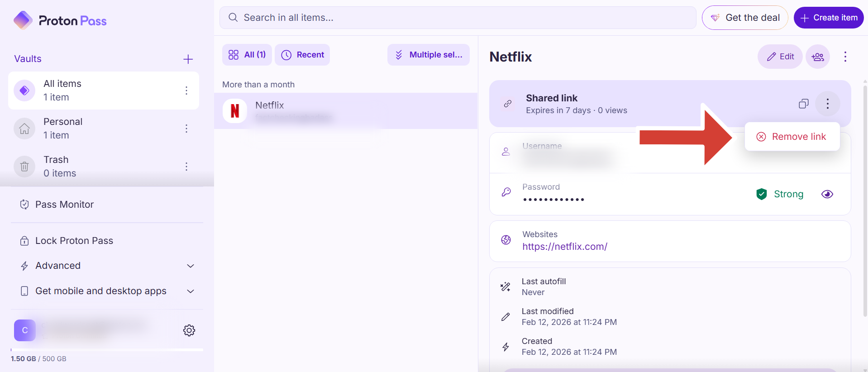868x372 pixels.
Task: Choose Remove link from the menu
Action: tap(792, 137)
